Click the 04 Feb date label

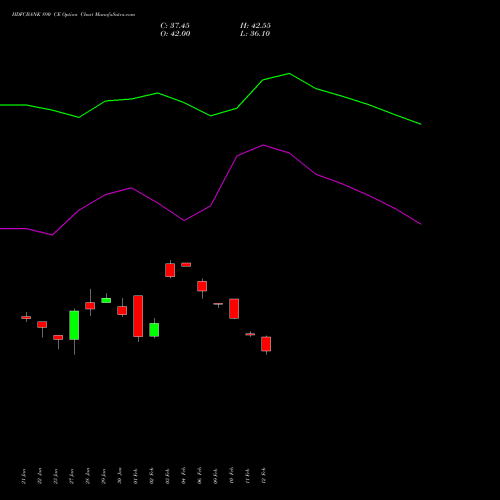click(x=183, y=476)
